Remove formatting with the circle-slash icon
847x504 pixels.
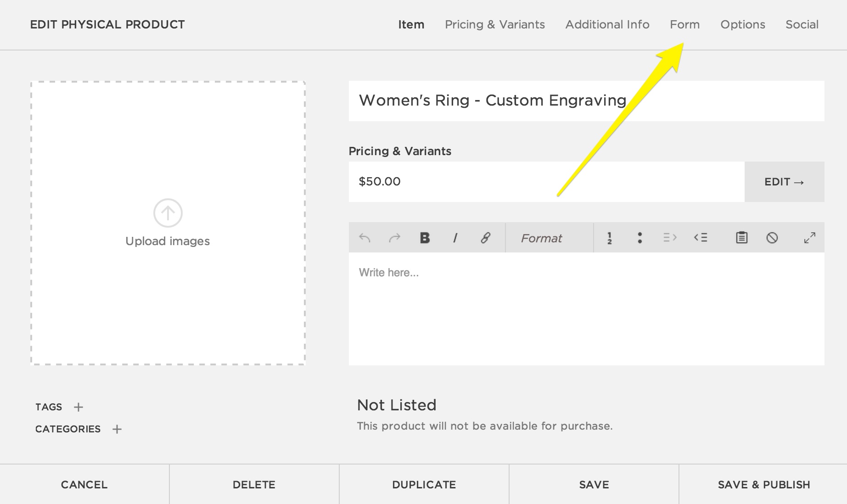pos(772,238)
